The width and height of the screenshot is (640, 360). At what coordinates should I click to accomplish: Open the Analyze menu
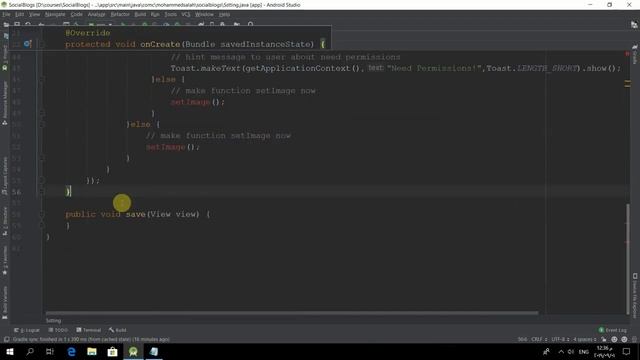[x=96, y=14]
